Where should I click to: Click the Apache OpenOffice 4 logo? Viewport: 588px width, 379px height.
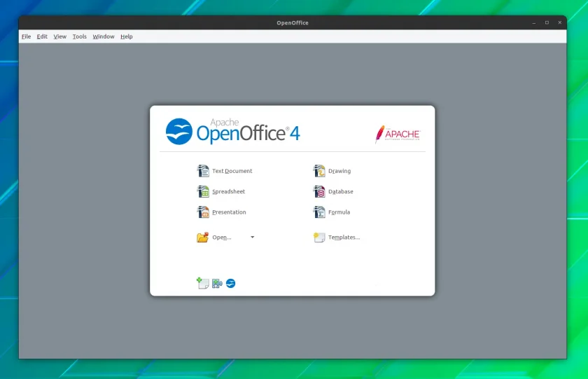tap(233, 131)
